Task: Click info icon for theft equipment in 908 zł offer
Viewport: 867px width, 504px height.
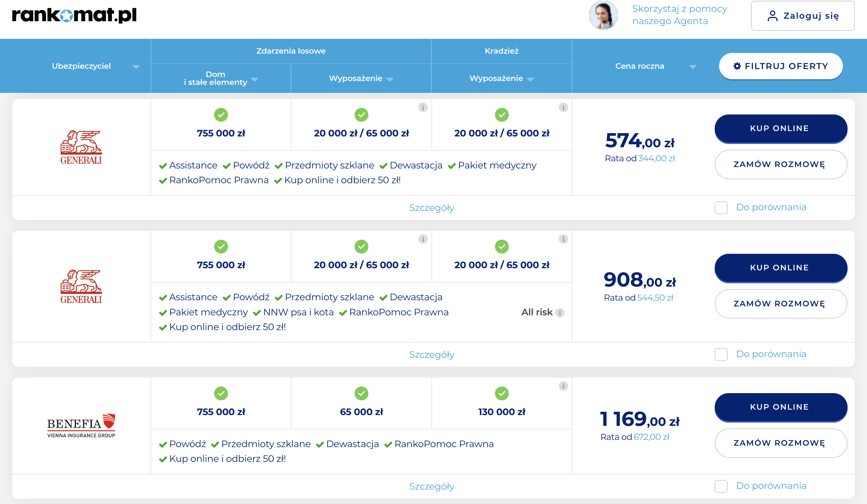Action: [x=563, y=239]
